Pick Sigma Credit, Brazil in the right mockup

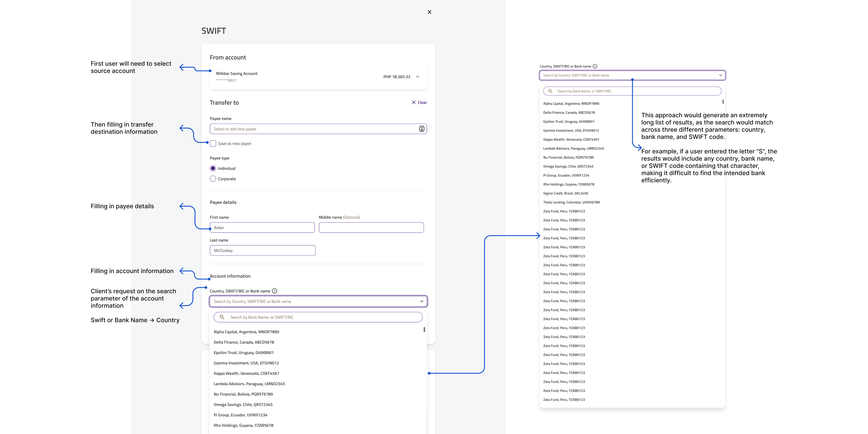[x=566, y=193]
